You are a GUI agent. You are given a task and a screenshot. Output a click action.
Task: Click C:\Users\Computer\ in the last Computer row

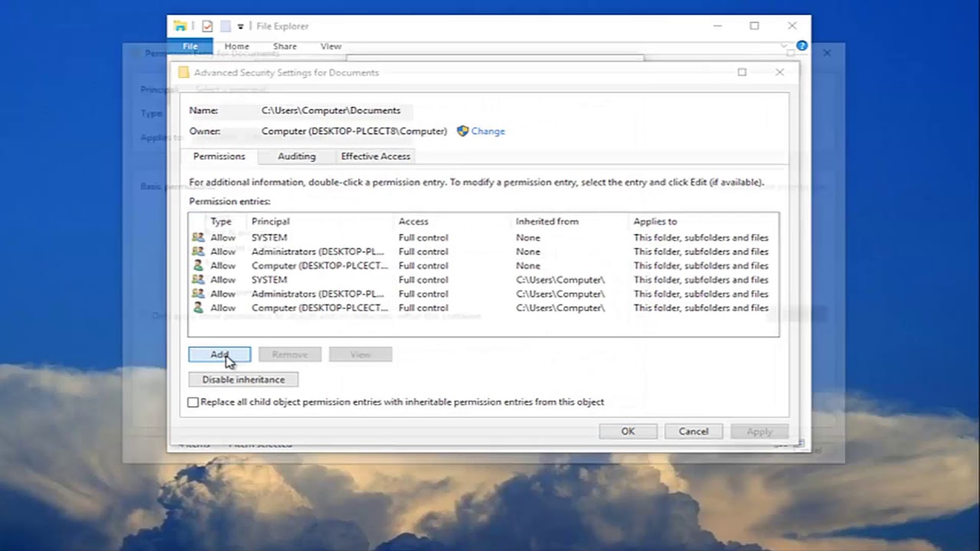560,308
